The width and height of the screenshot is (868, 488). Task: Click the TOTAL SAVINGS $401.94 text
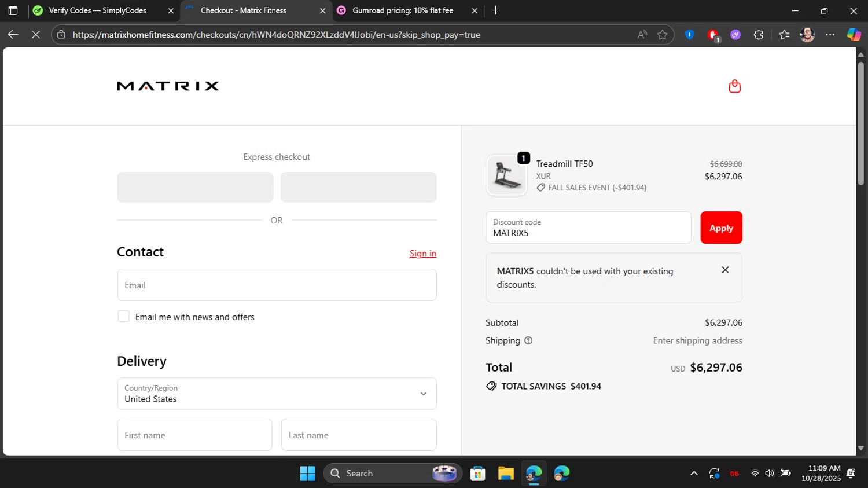pos(551,386)
